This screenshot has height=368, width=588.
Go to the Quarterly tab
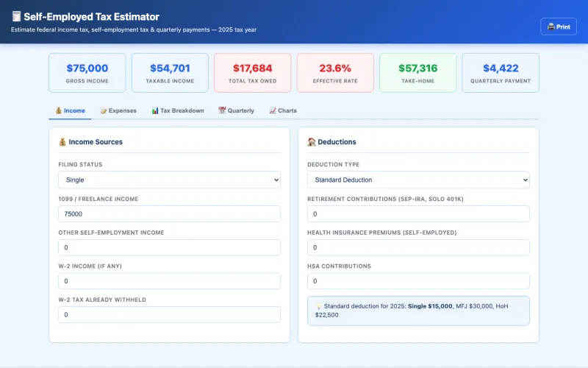tap(236, 110)
